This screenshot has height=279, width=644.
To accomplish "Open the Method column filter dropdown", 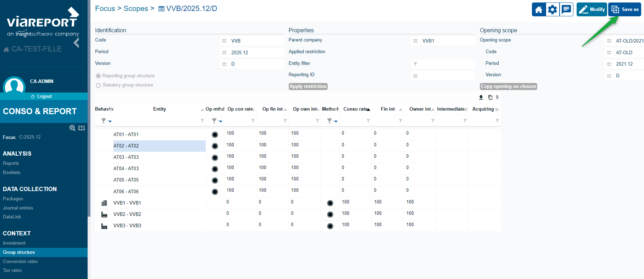I will pyautogui.click(x=332, y=121).
